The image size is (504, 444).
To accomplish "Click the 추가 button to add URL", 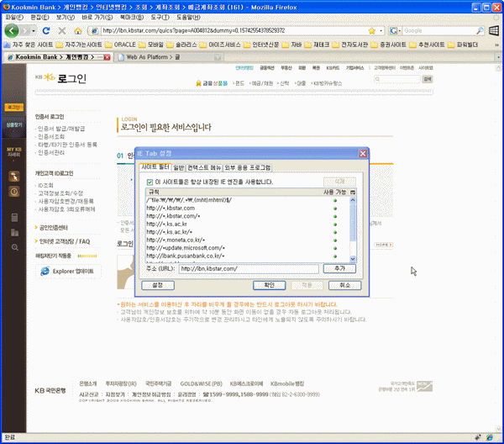I will (x=339, y=268).
